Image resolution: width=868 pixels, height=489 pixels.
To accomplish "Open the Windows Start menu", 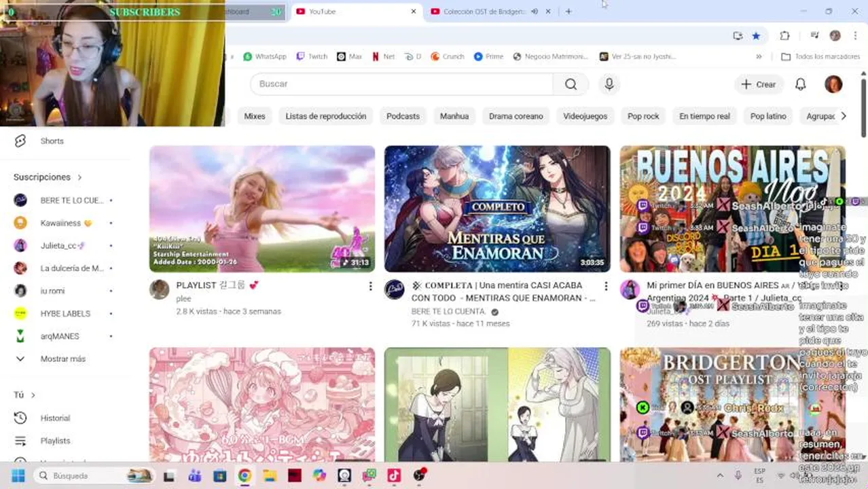I will (x=18, y=475).
